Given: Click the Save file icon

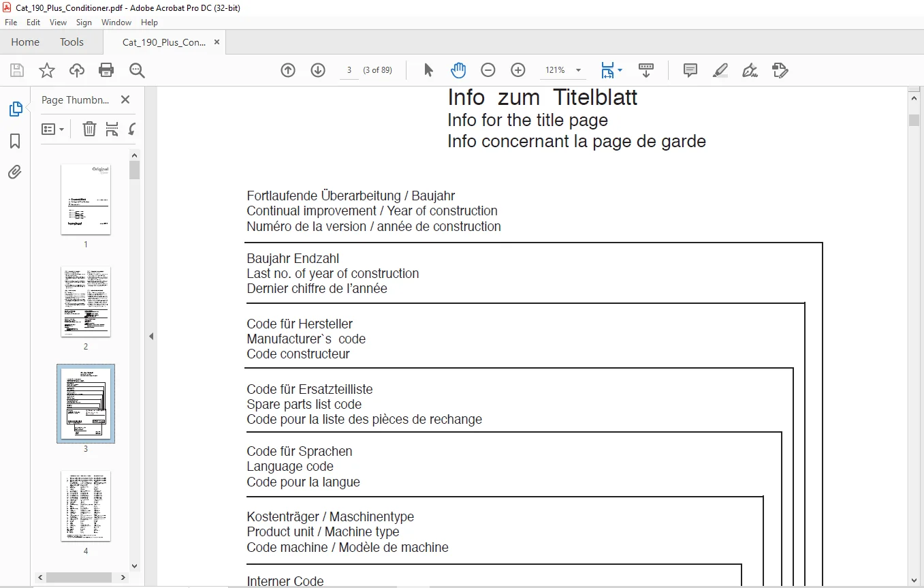Looking at the screenshot, I should coord(17,70).
